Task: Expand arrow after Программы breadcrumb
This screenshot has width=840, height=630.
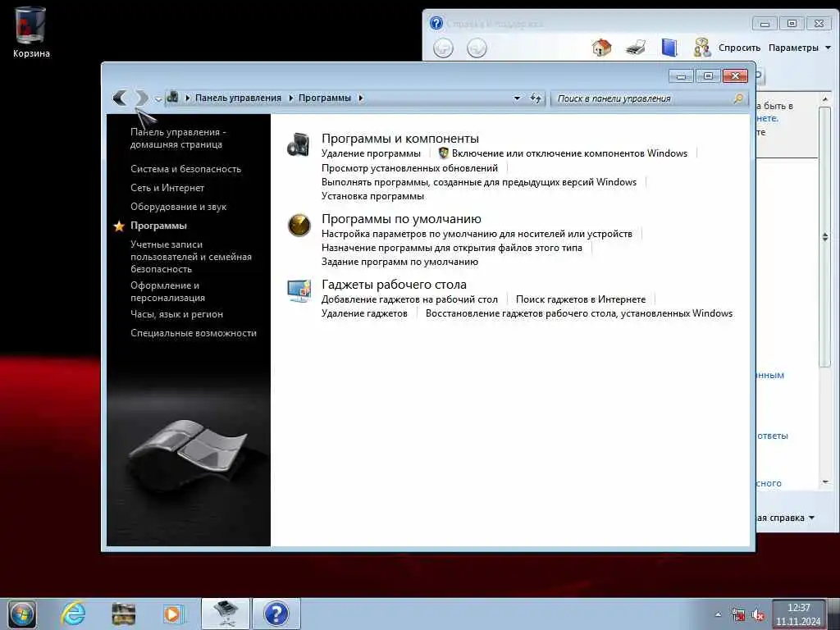Action: coord(361,98)
